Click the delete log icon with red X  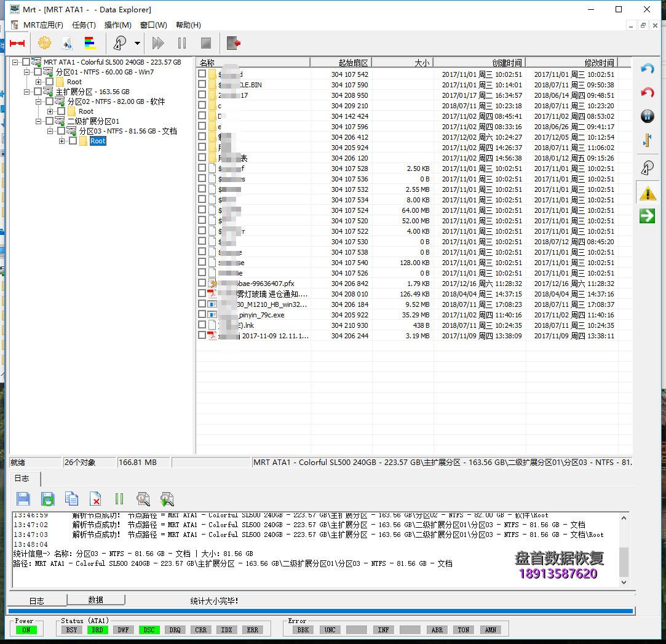point(95,499)
